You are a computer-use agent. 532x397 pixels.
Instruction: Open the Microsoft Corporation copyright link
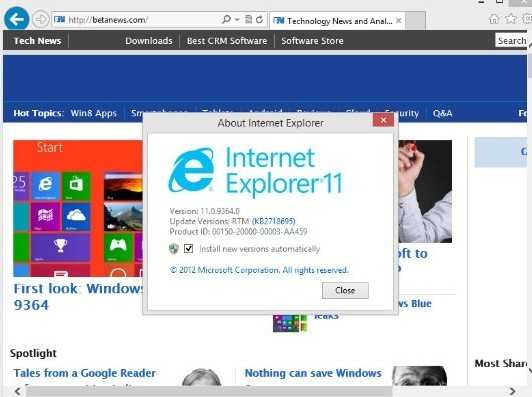coord(259,270)
